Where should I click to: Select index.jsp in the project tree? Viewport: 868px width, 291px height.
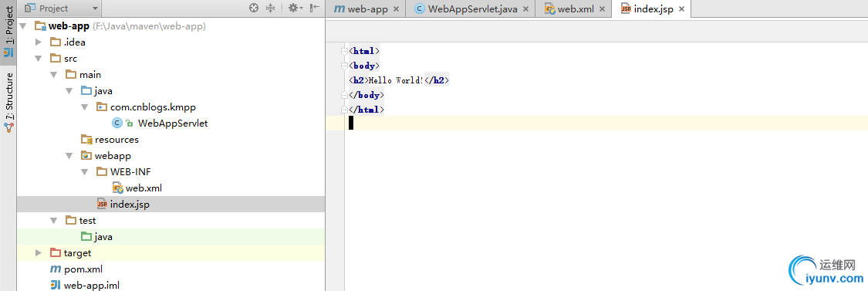click(130, 205)
